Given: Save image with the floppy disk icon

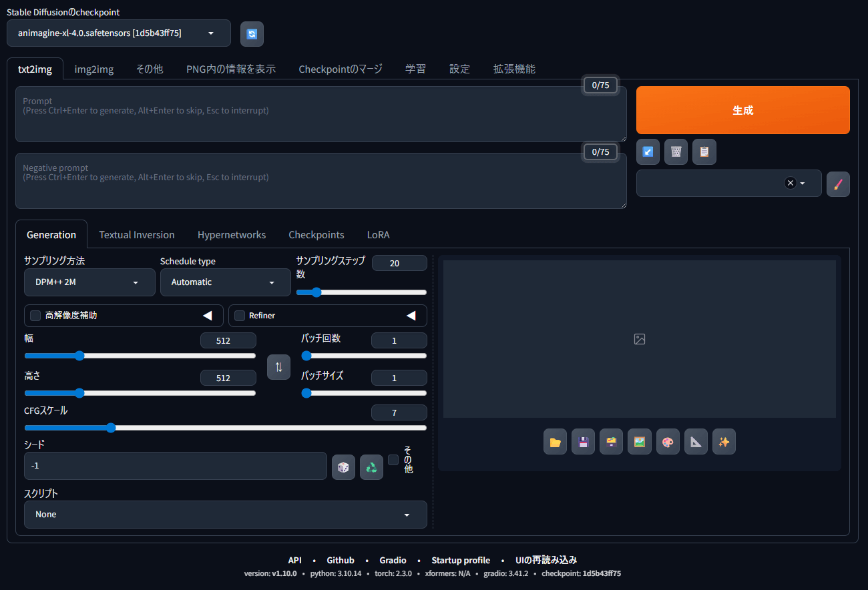Looking at the screenshot, I should (x=583, y=442).
